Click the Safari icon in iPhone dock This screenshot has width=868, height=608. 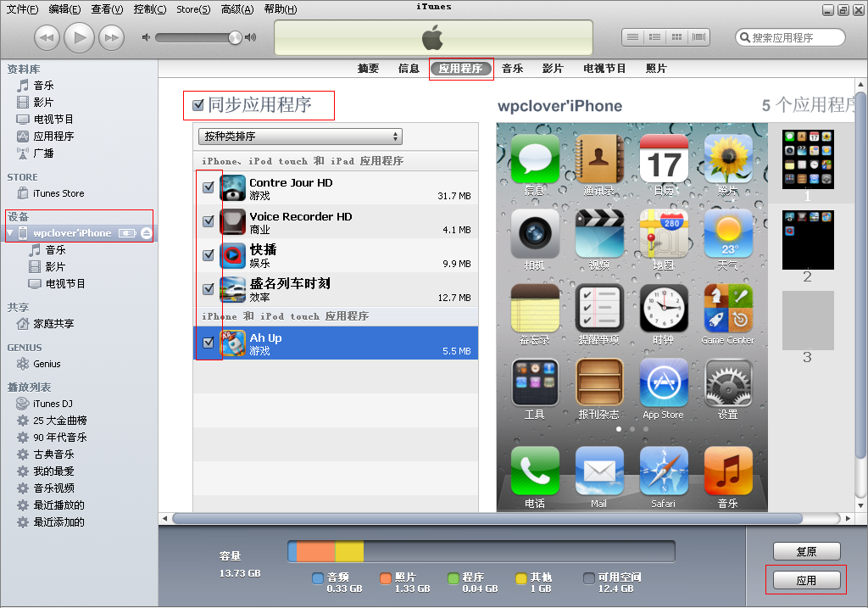pos(664,471)
